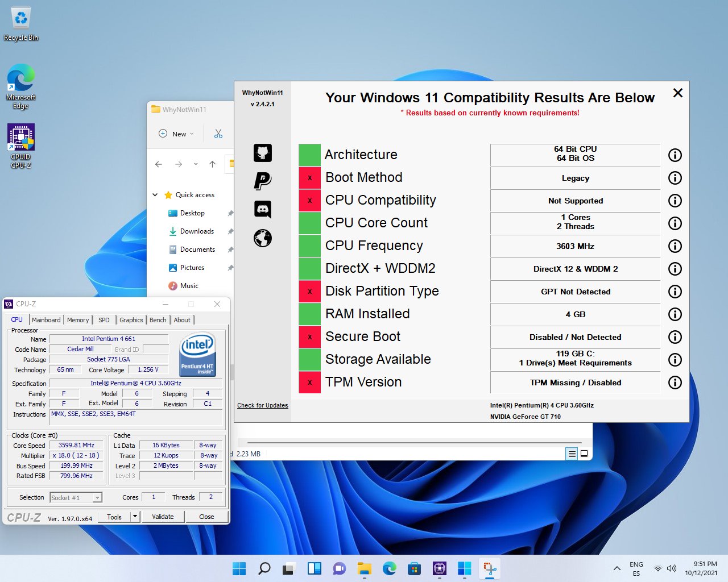This screenshot has width=728, height=582.
Task: Click the PayPal donate icon
Action: (x=262, y=181)
